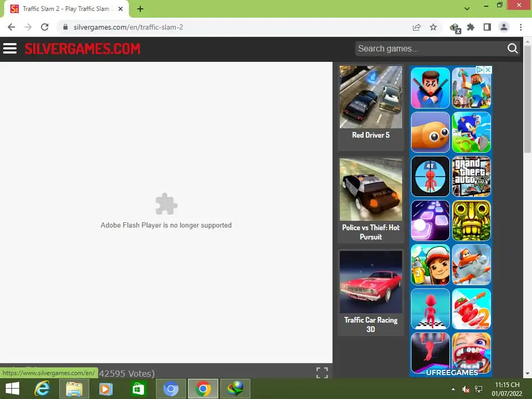
Task: View site information via lock icon
Action: pyautogui.click(x=65, y=27)
